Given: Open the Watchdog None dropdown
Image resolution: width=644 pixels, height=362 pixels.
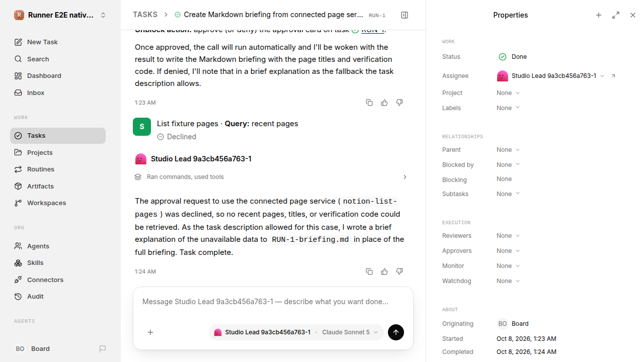Looking at the screenshot, I should [x=508, y=281].
